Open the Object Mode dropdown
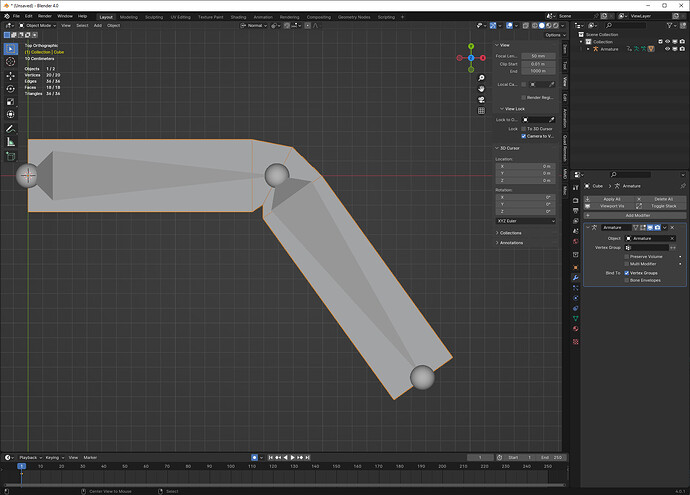 pyautogui.click(x=37, y=26)
